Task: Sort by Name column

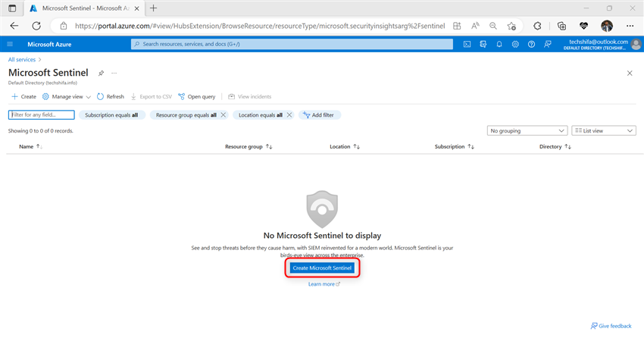Action: (x=30, y=146)
